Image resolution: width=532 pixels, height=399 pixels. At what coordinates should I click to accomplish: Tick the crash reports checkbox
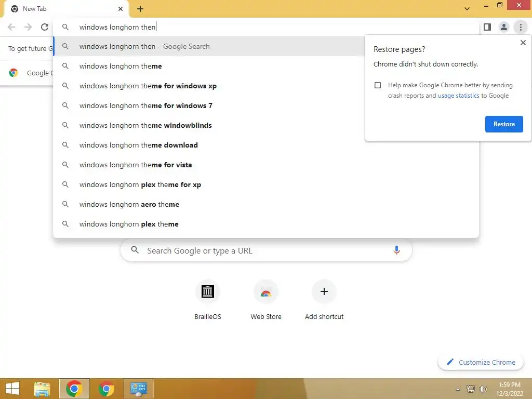[378, 85]
